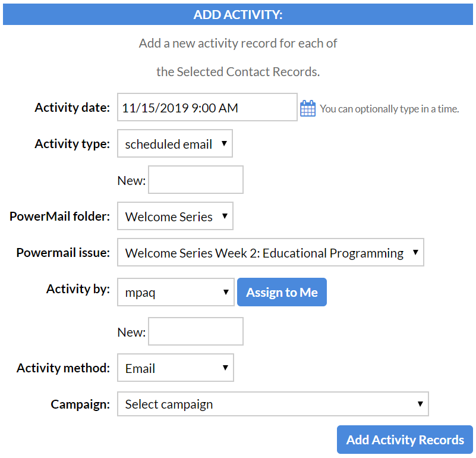This screenshot has width=476, height=458.
Task: Click the Activity date input field
Action: point(207,107)
